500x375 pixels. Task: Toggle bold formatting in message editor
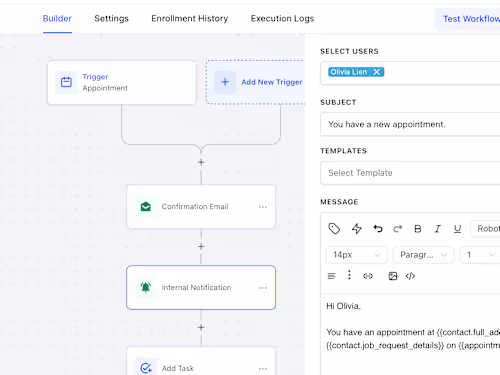[418, 229]
